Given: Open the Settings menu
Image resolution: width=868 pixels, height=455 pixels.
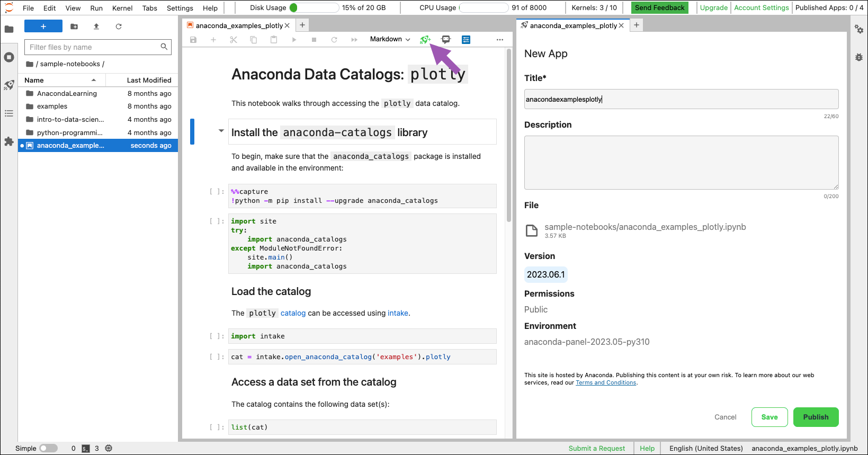Looking at the screenshot, I should (180, 8).
